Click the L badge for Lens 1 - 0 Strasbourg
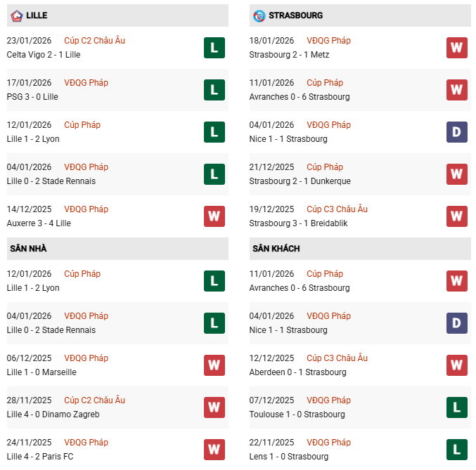Viewport: 476px width, 470px height. 457,450
